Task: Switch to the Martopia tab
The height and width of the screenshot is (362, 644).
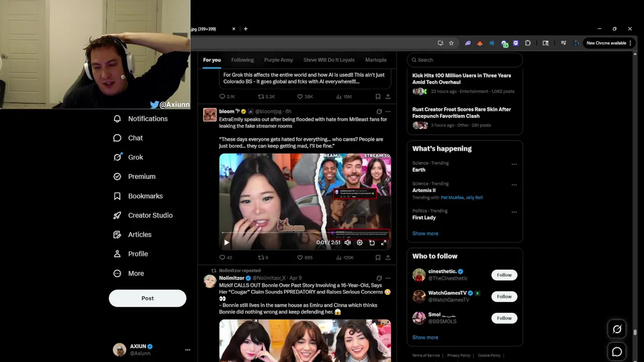Action: 376,60
